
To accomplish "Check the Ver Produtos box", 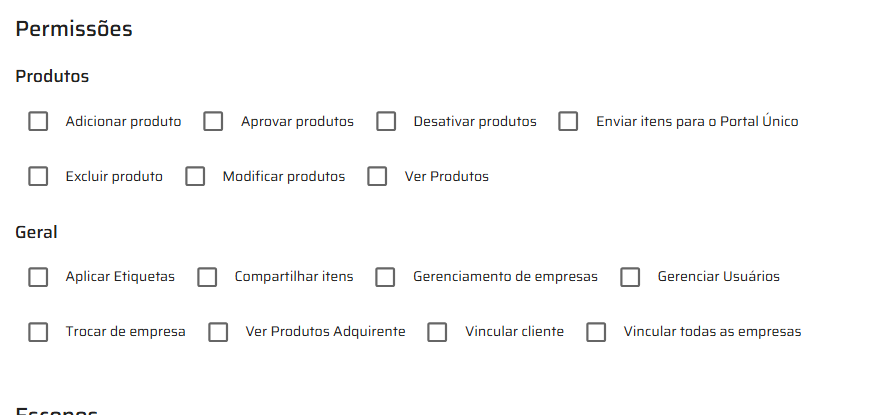I will coord(377,177).
